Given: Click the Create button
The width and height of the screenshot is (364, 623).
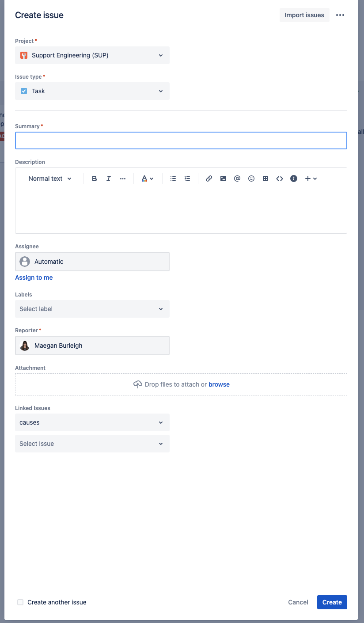Looking at the screenshot, I should (332, 602).
